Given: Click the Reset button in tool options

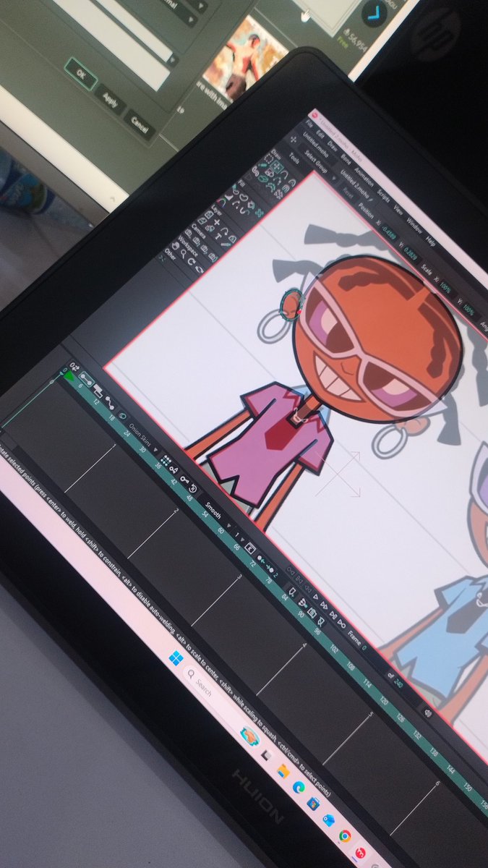Looking at the screenshot, I should 348,194.
